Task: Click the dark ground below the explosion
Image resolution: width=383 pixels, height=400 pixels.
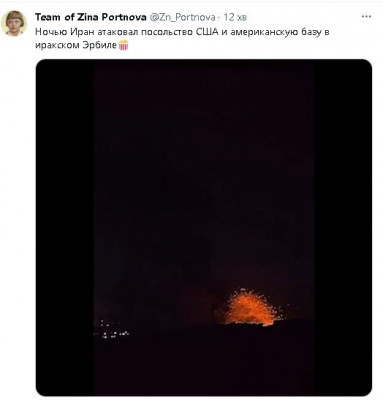Action: click(x=204, y=362)
